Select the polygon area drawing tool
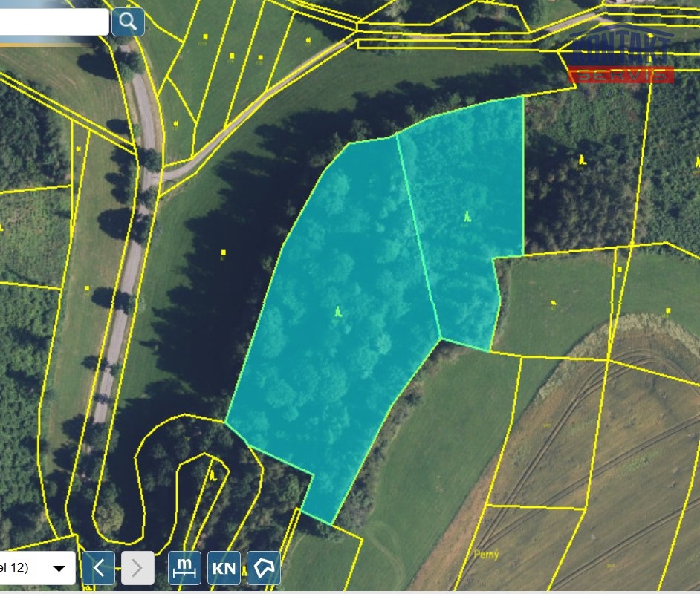 [264, 568]
